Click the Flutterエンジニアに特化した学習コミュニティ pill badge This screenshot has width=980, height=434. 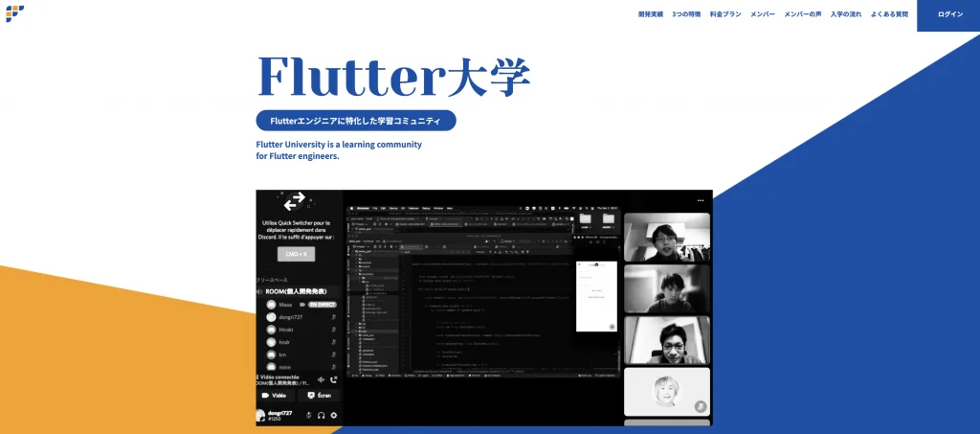tap(356, 121)
